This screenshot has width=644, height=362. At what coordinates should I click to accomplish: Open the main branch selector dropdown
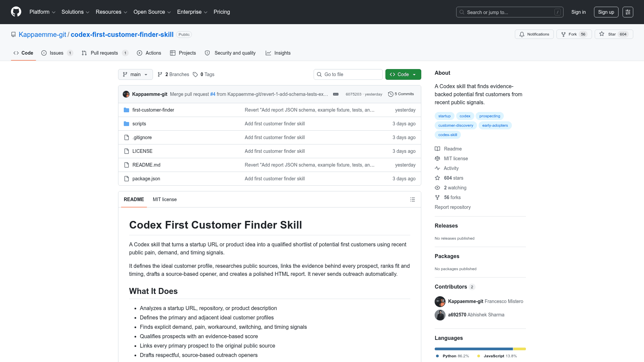pyautogui.click(x=136, y=74)
